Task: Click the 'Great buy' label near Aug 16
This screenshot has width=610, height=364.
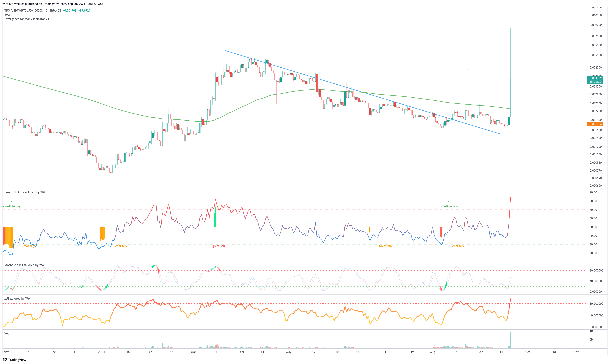Action: click(x=457, y=246)
